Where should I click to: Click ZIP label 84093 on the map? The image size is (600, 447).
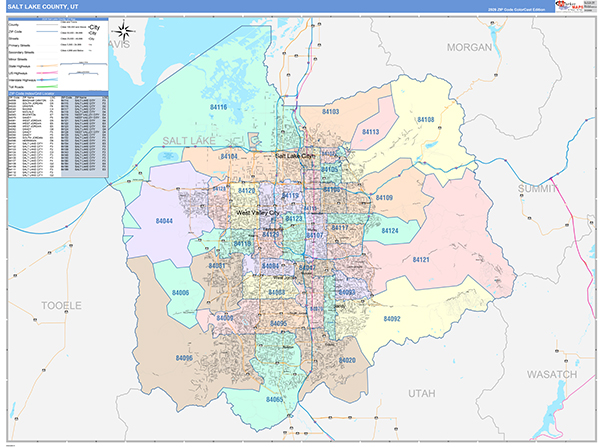347,292
